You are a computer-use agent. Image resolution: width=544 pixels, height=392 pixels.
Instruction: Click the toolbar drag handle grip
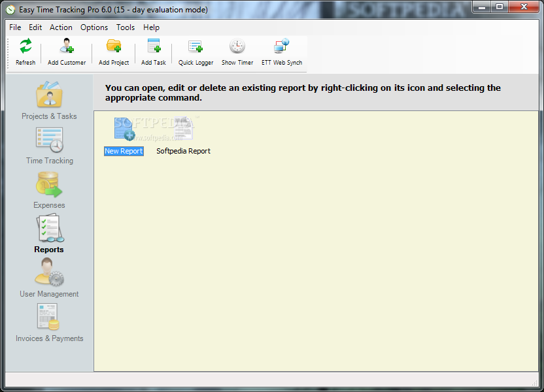[8, 54]
